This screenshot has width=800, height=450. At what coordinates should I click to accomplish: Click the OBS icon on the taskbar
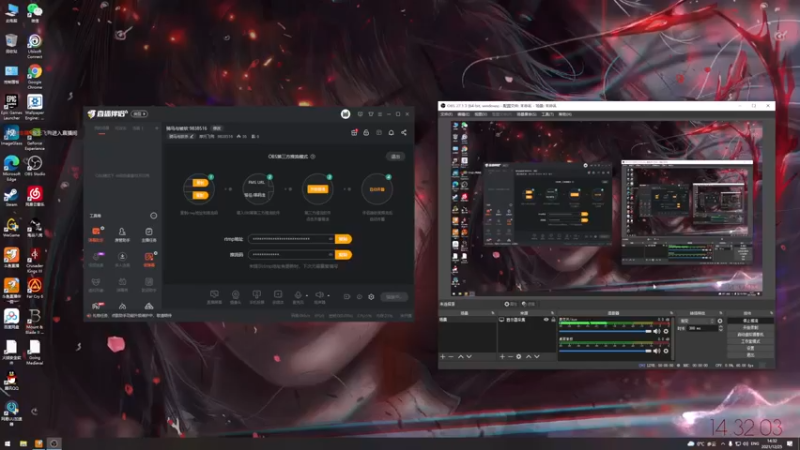tap(54, 443)
